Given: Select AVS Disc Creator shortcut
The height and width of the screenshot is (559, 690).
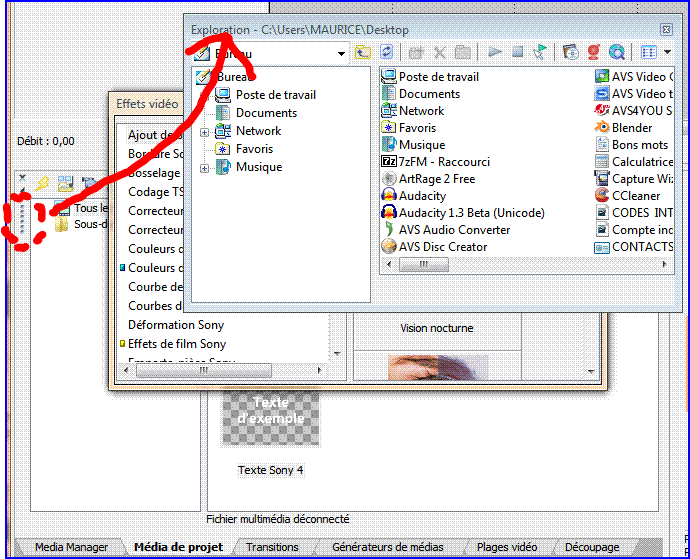Looking at the screenshot, I should coord(434,247).
